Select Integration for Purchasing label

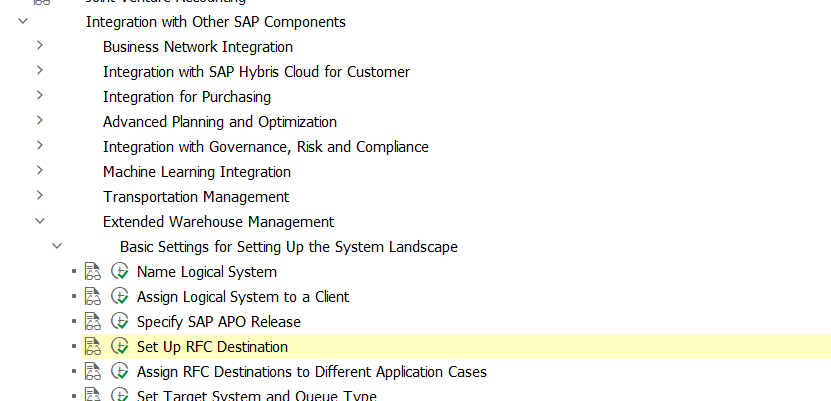[187, 97]
